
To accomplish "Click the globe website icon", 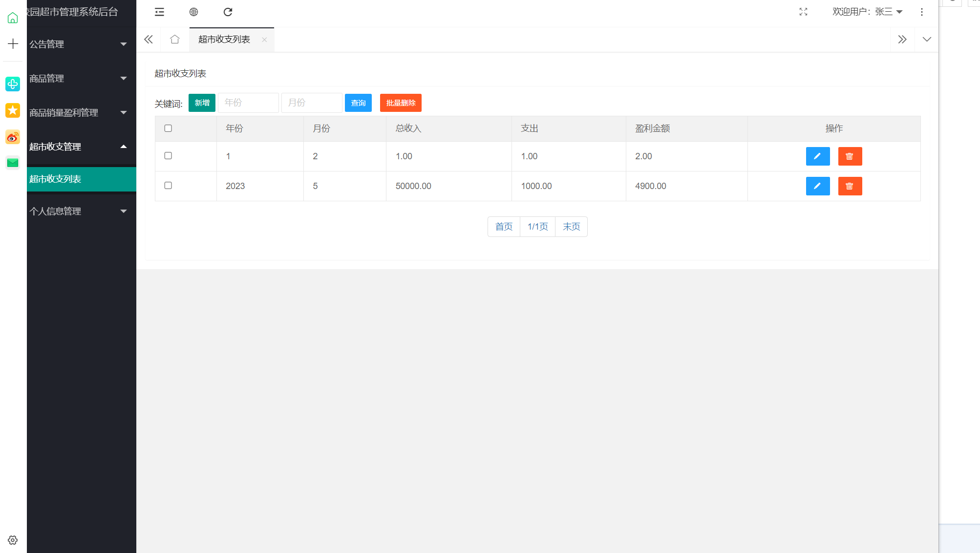I will (x=193, y=12).
